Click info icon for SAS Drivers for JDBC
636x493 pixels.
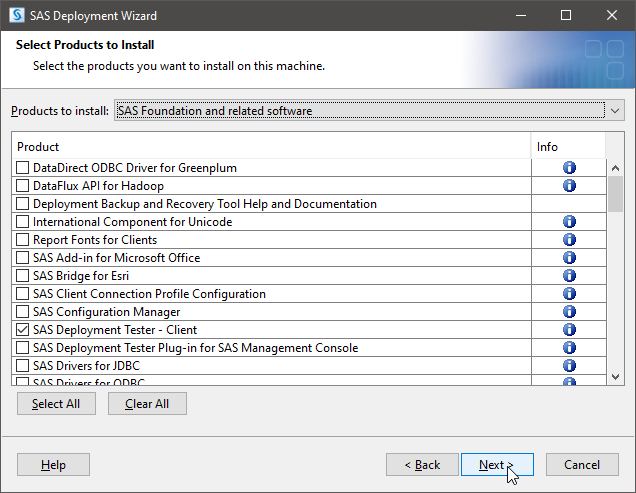(569, 366)
